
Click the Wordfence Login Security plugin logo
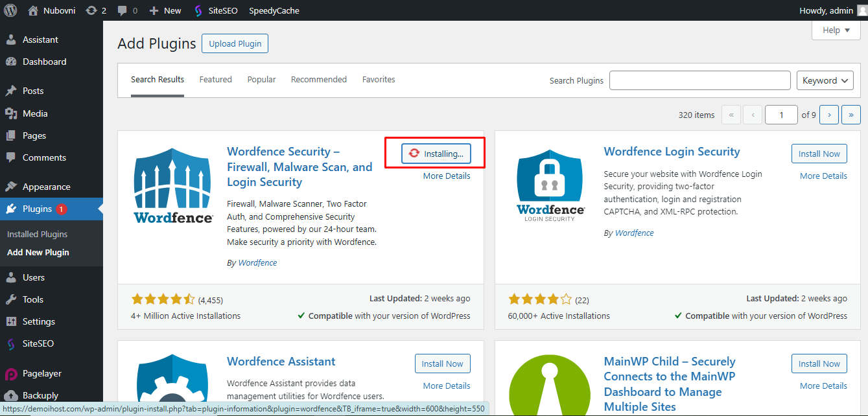coord(550,185)
